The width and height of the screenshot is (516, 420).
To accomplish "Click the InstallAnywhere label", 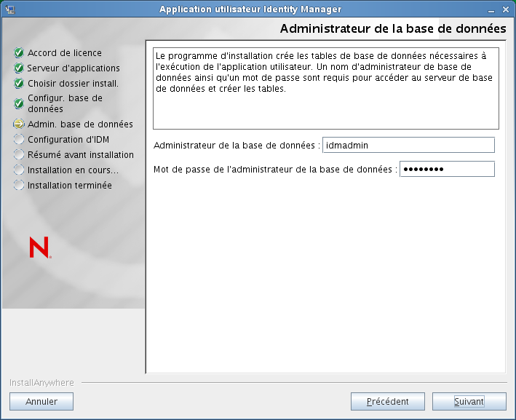I will click(x=41, y=382).
